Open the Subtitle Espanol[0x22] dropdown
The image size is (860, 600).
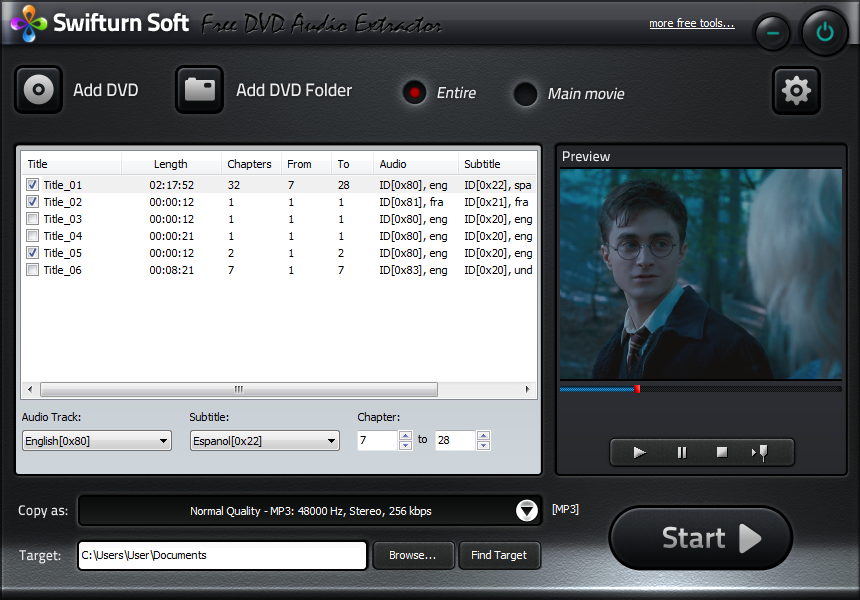click(x=264, y=441)
